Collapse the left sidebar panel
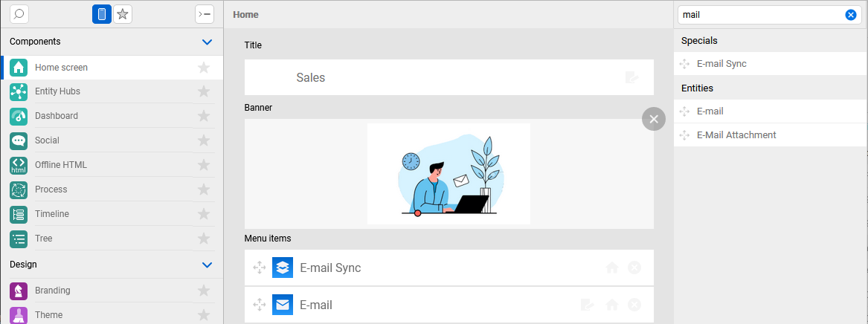The width and height of the screenshot is (868, 324). [204, 14]
